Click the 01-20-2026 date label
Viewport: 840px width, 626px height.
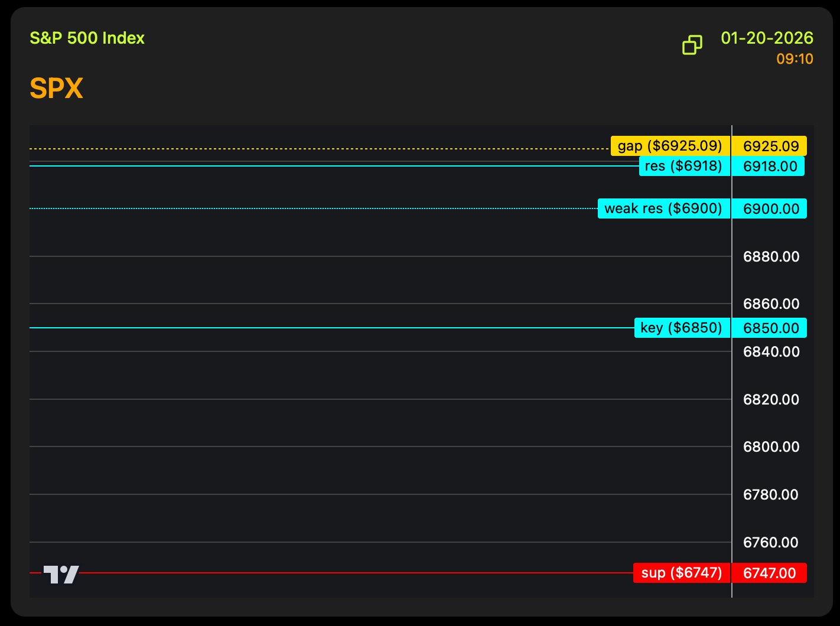point(767,38)
